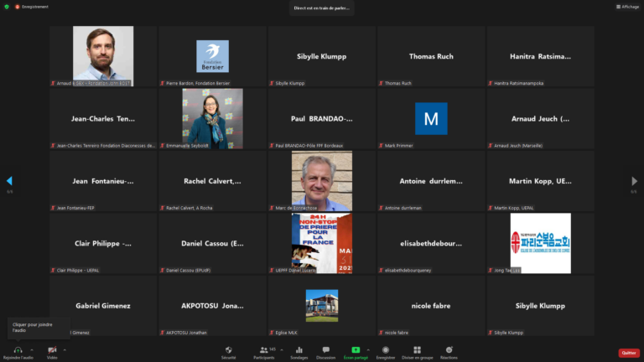Open the Affichage view menu
Screen dimensions: 644x362
click(628, 7)
